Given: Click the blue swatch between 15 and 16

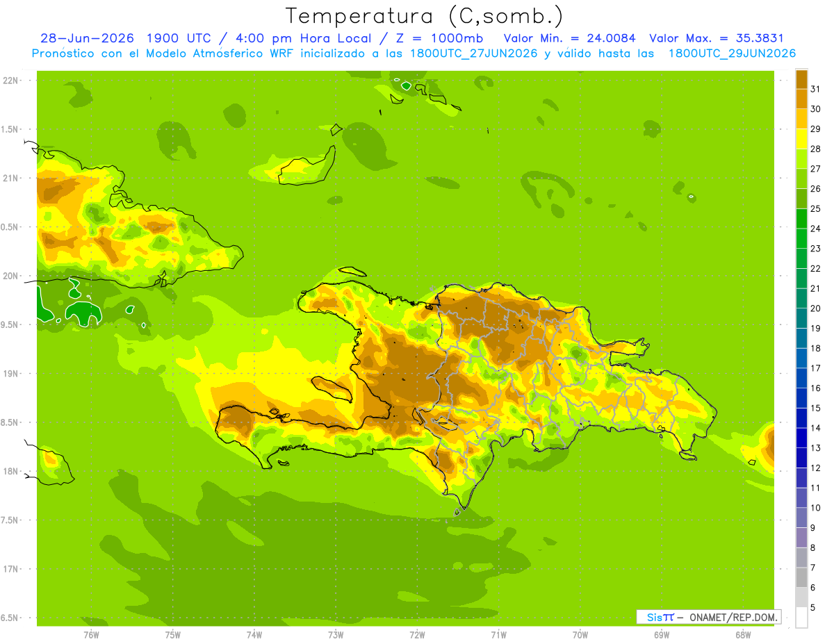Looking at the screenshot, I should click(801, 398).
